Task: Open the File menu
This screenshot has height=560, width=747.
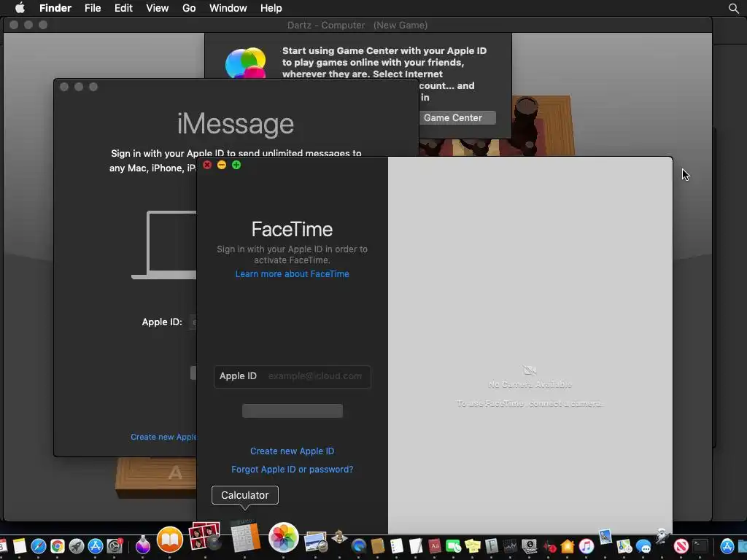Action: [x=93, y=8]
